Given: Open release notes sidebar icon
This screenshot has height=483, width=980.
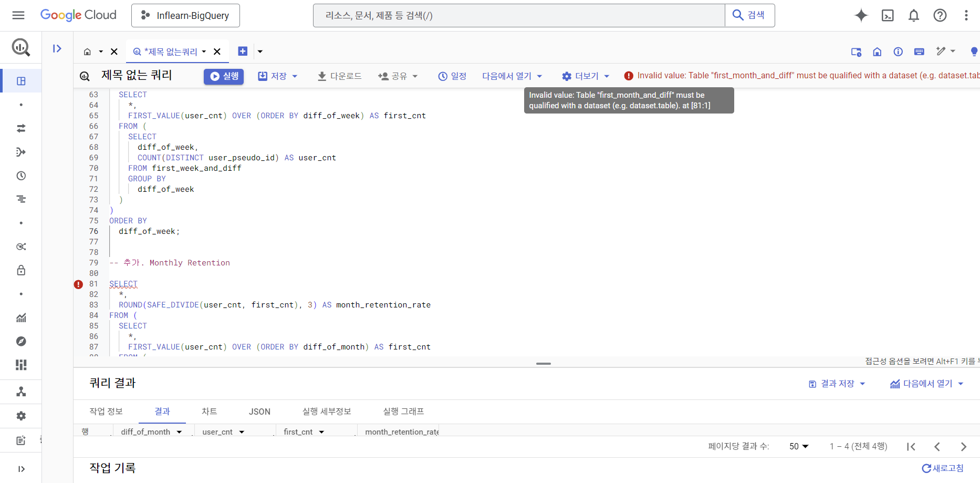Looking at the screenshot, I should (21, 440).
